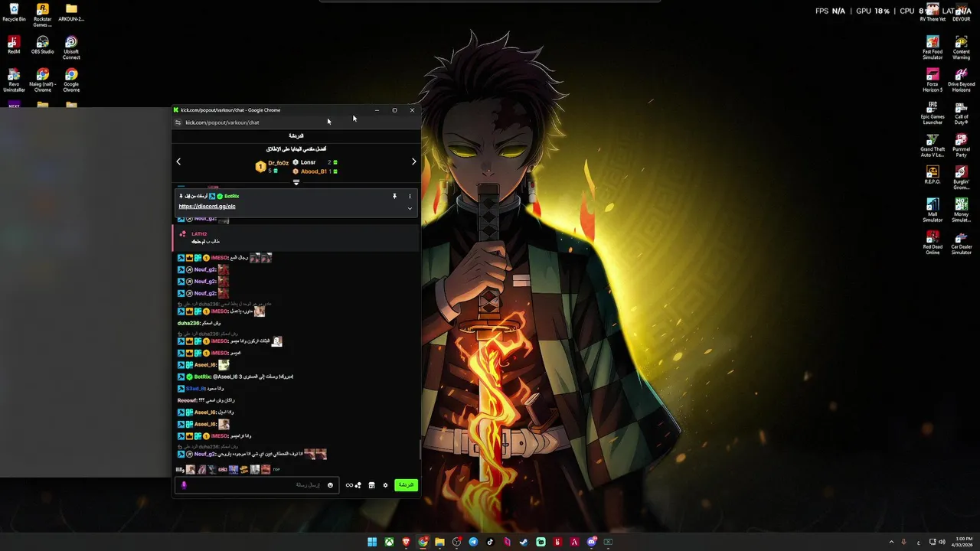Click username Reeowf in chat
980x551 pixels.
coord(187,400)
